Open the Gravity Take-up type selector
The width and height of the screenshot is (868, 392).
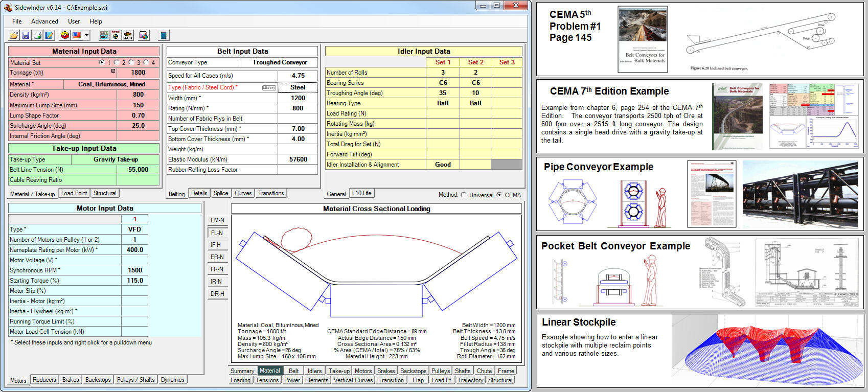click(116, 159)
